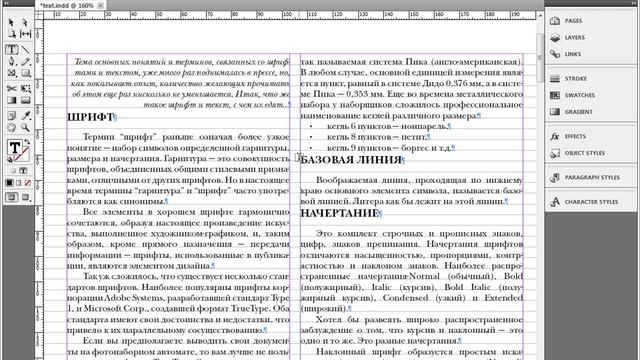
Task: Apply gradient button in toolbox
Action: click(x=18, y=182)
